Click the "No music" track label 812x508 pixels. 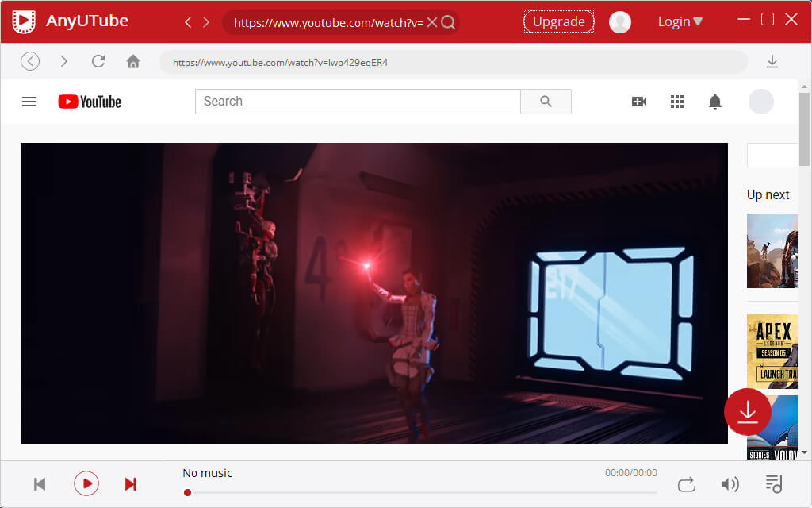[x=207, y=473]
